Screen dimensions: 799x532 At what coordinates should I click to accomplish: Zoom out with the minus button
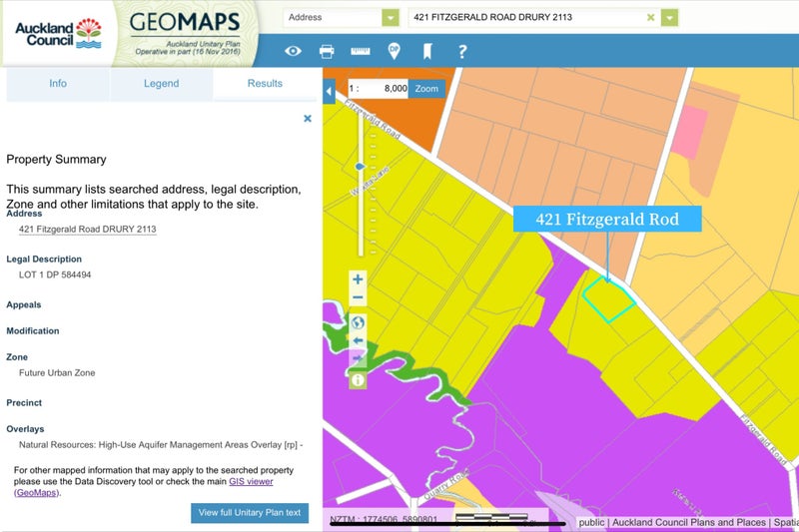(x=358, y=297)
